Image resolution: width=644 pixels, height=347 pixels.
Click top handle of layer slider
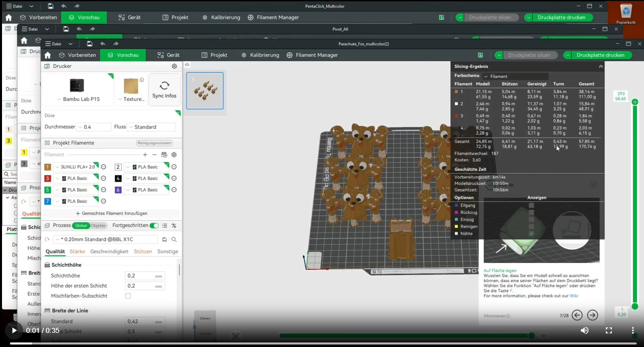(x=635, y=102)
